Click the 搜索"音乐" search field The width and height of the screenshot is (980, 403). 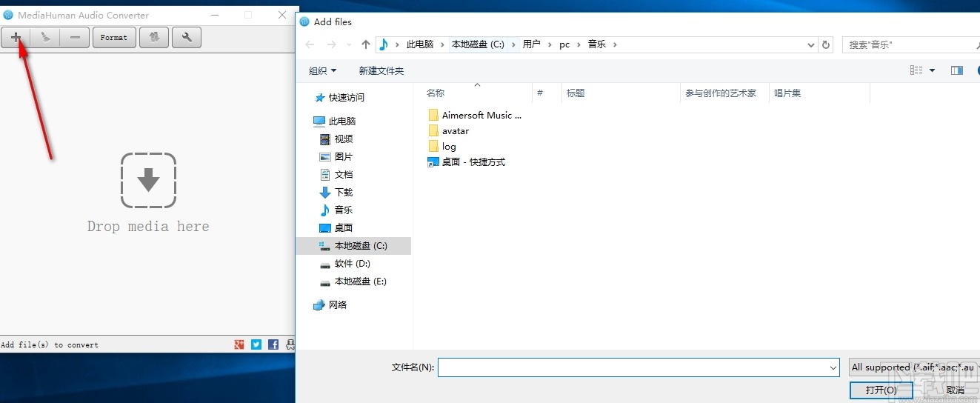tap(911, 44)
